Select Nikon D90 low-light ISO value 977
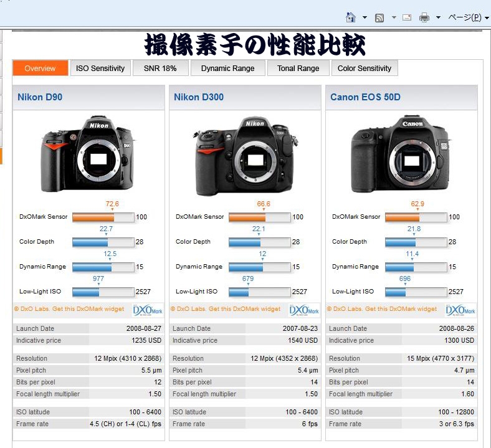This screenshot has width=491, height=448. 98,279
